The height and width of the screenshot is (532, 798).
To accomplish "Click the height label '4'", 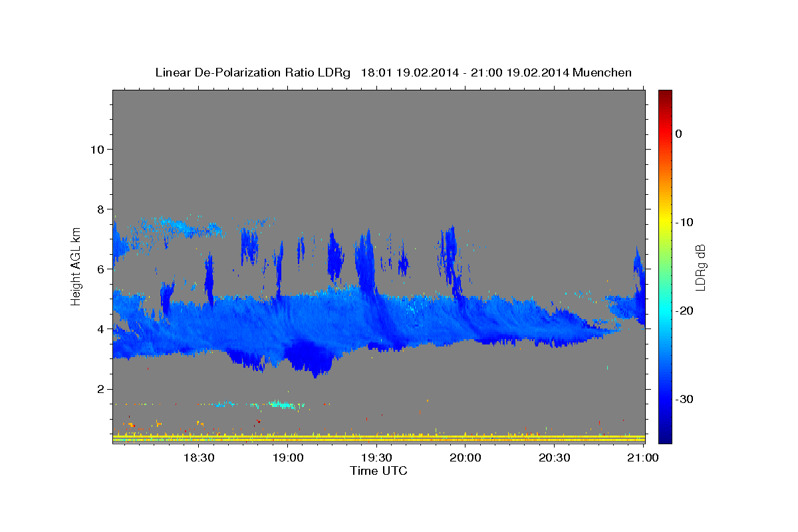I will pos(100,329).
